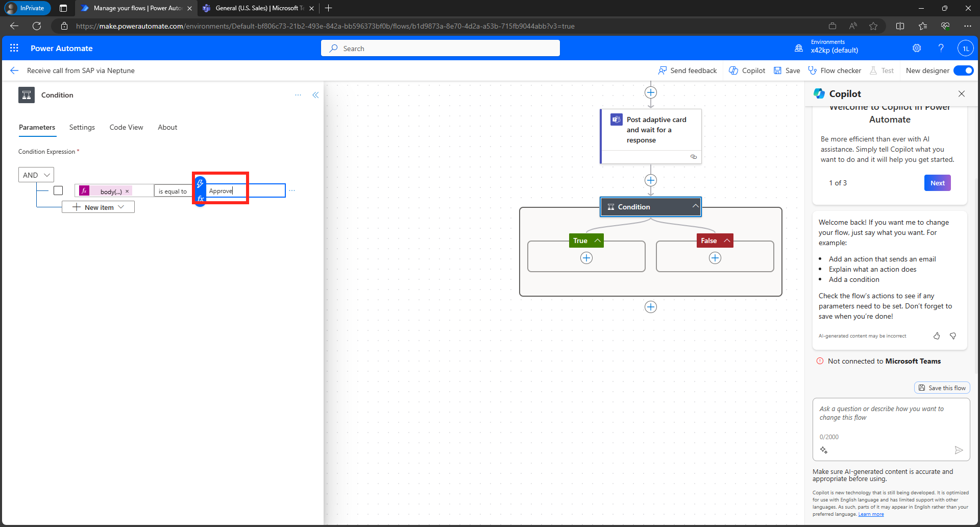Switch to Microsoft Teams General tab
Screen dimensions: 980x527
pyautogui.click(x=258, y=8)
